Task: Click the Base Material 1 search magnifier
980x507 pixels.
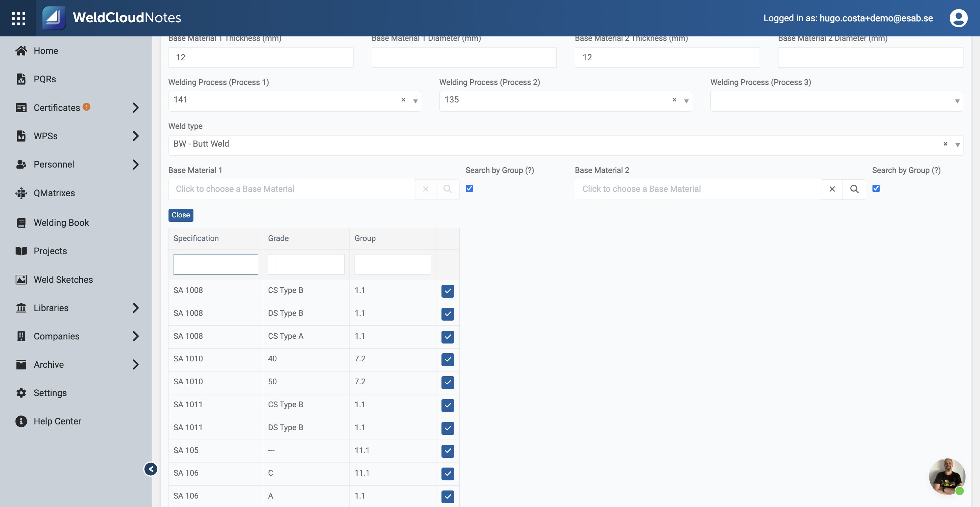Action: coord(448,189)
